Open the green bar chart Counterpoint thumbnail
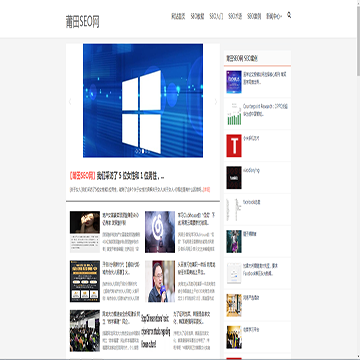Screen dimensions: 360x360 pos(234,114)
